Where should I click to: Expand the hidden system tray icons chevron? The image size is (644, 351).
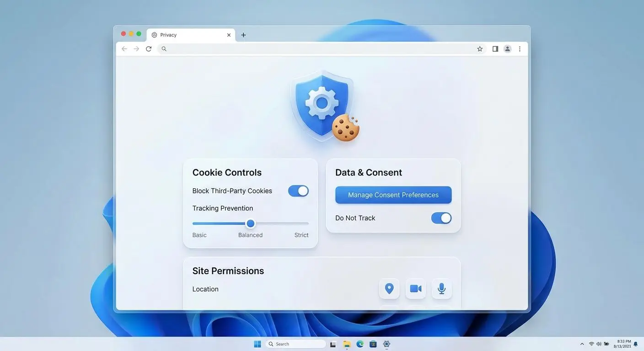pyautogui.click(x=582, y=344)
